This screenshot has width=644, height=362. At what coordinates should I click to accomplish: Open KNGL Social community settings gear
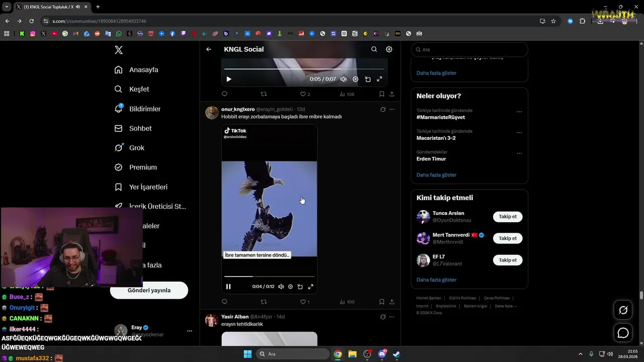click(x=389, y=49)
